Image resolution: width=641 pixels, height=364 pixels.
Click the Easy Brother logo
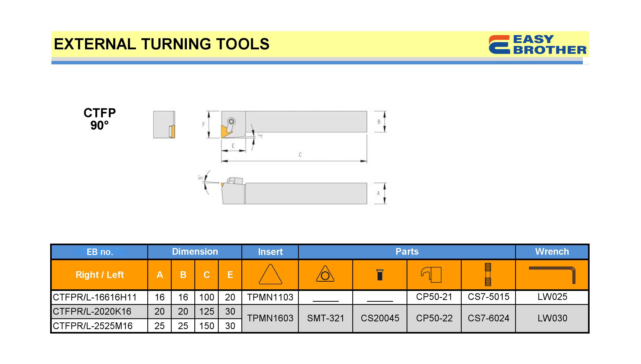(537, 44)
